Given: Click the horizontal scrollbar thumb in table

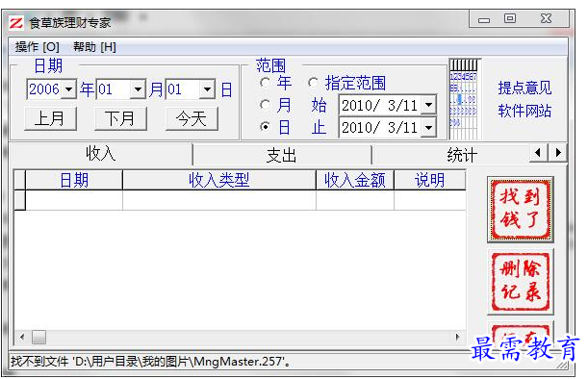Looking at the screenshot, I should click(39, 337).
